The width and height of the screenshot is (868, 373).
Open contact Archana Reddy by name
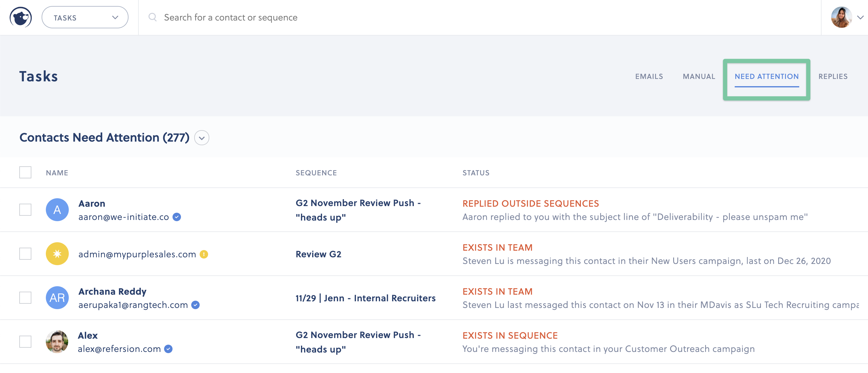(112, 292)
